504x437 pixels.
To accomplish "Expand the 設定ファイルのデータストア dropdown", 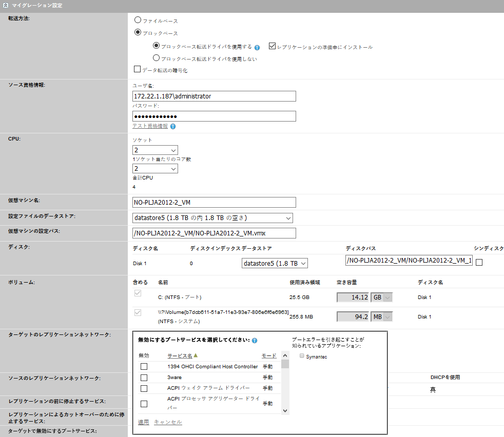I will pos(212,218).
